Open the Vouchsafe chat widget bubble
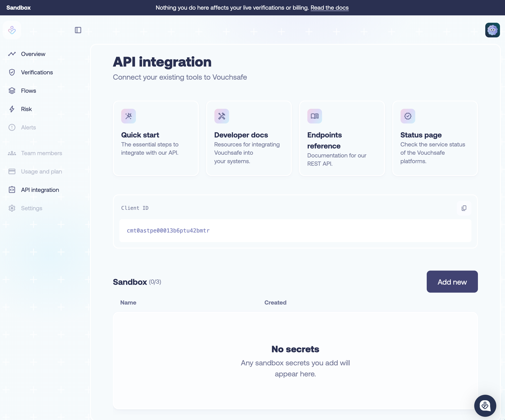 (x=485, y=406)
